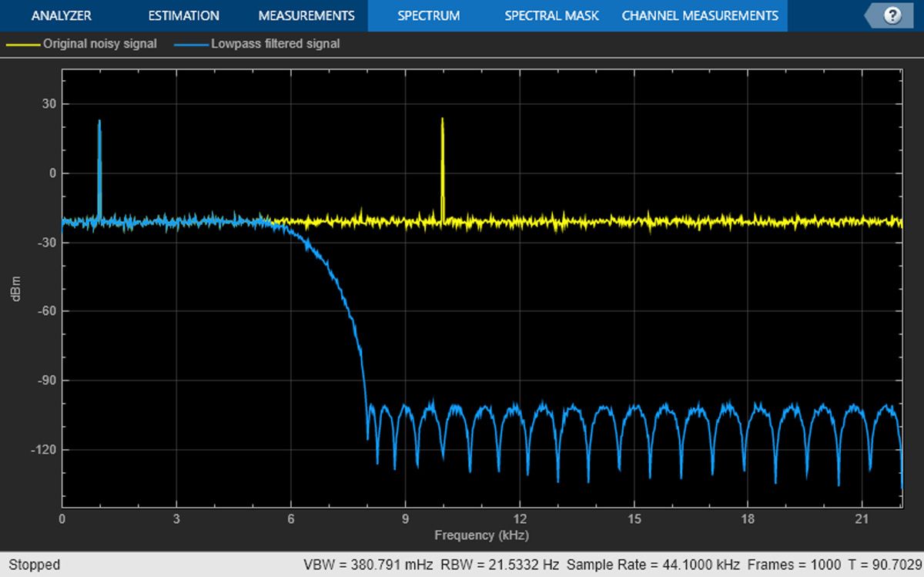Hide the Original noisy signal trace via legend
Viewport: 924px width, 577px height.
coord(99,44)
